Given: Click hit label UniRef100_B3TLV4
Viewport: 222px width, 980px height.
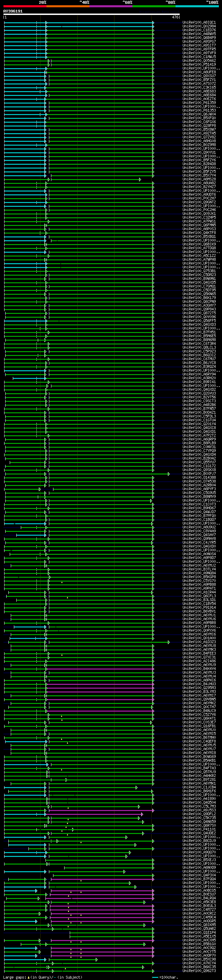Looking at the screenshot, I should tap(199, 569).
